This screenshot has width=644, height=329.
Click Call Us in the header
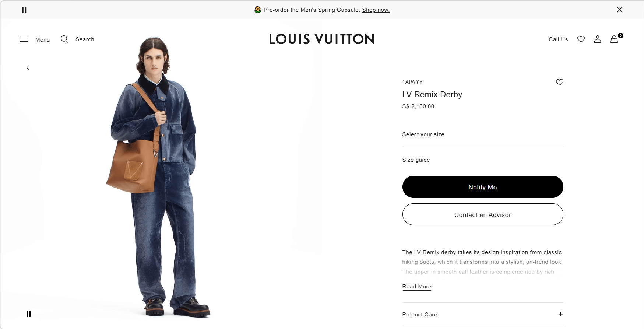click(x=558, y=39)
